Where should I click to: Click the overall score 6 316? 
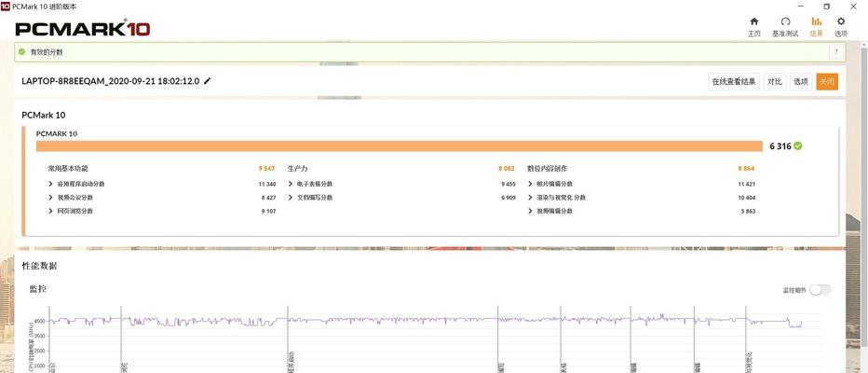pos(780,146)
